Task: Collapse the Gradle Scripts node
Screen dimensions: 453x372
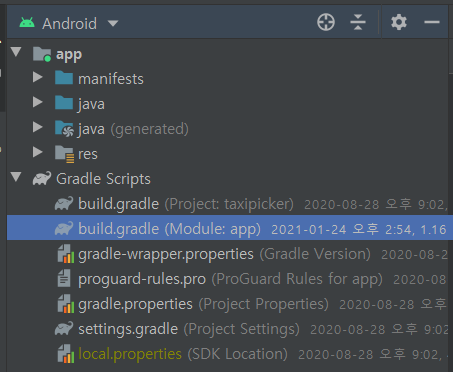Action: click(x=16, y=177)
